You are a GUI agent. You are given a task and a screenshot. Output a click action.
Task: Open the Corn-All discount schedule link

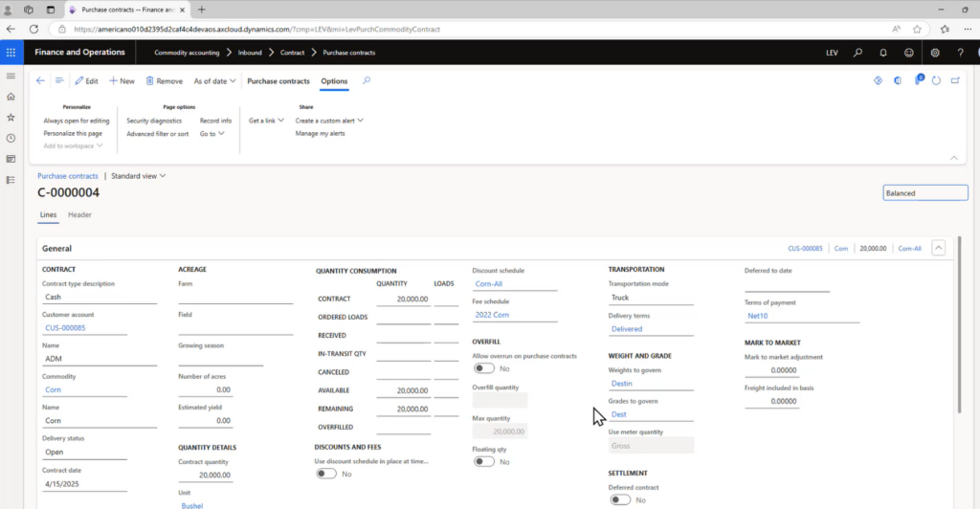pos(489,284)
